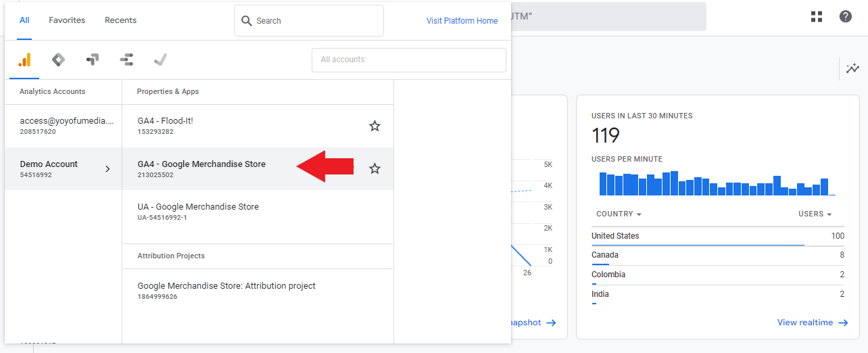Click the ID UA-54516992-1
The width and height of the screenshot is (868, 353).
pos(162,217)
